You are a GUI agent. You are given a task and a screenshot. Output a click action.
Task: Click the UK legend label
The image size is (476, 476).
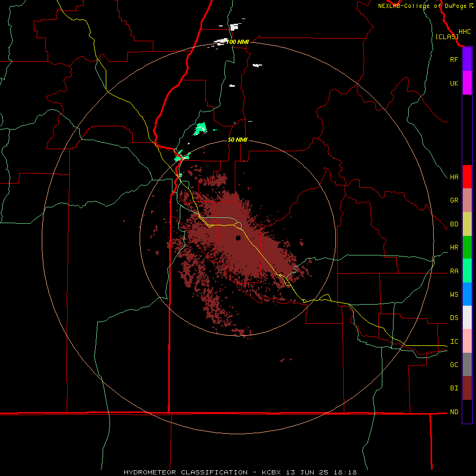coord(454,83)
